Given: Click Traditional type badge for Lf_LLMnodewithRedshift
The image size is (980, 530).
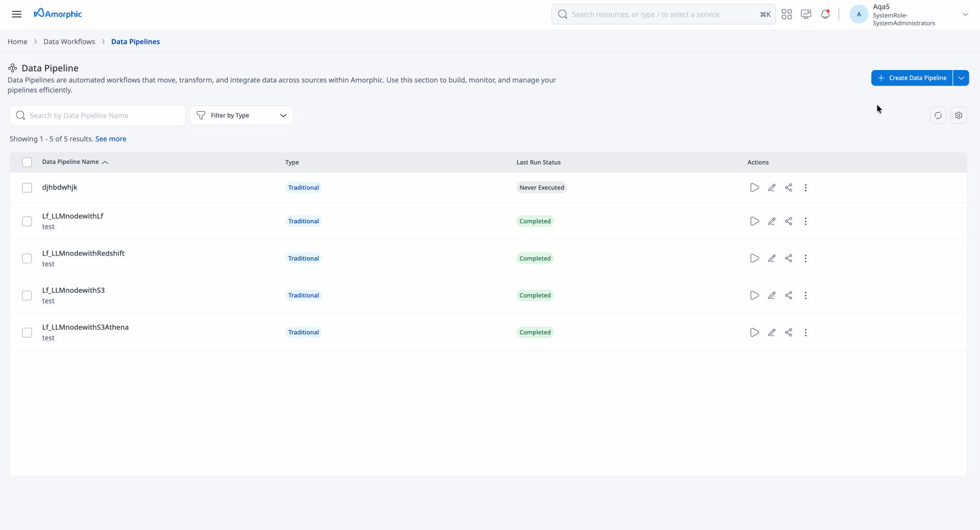Looking at the screenshot, I should click(x=304, y=258).
